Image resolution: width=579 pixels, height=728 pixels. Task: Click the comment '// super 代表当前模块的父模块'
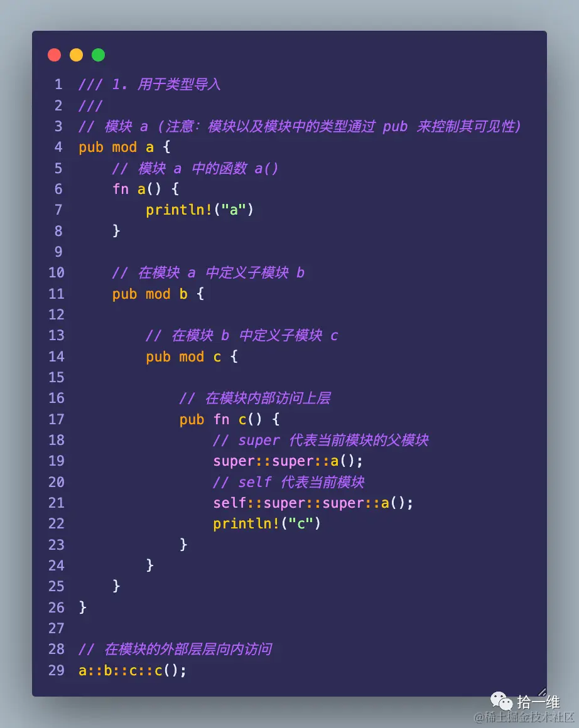click(321, 440)
